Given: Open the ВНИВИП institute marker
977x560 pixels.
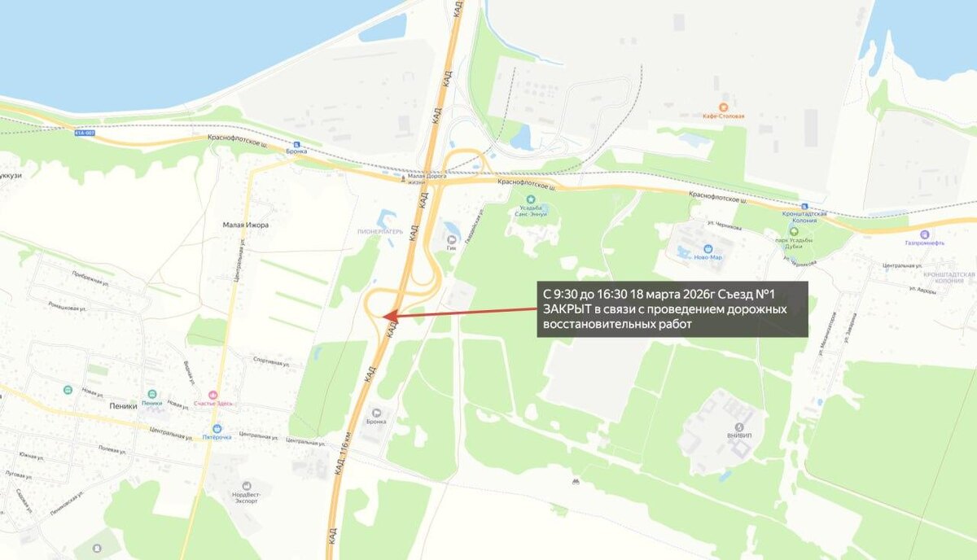Looking at the screenshot, I should tap(738, 427).
